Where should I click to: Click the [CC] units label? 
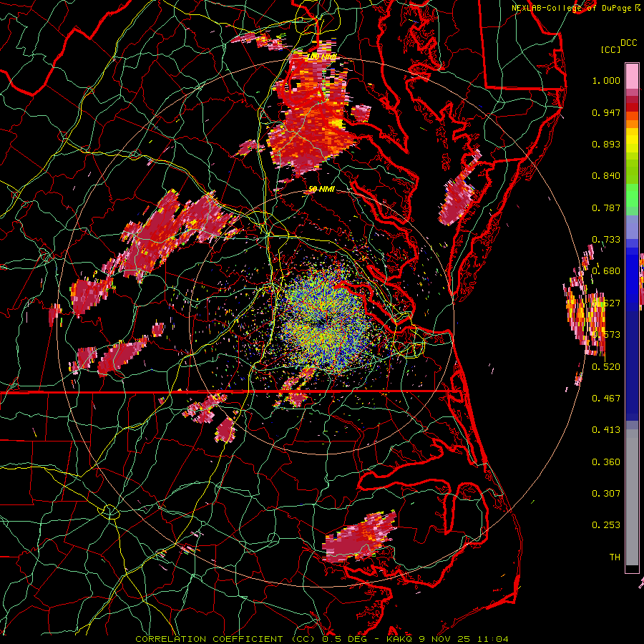(x=611, y=49)
